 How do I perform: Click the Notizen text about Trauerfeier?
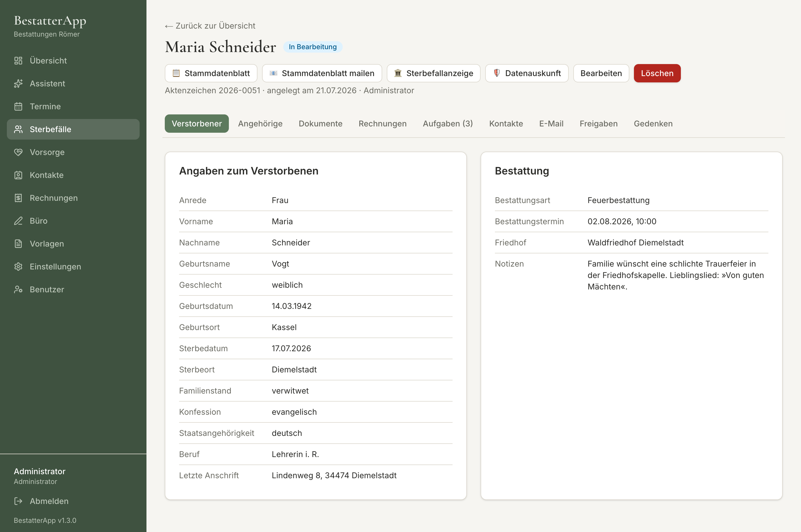point(676,275)
